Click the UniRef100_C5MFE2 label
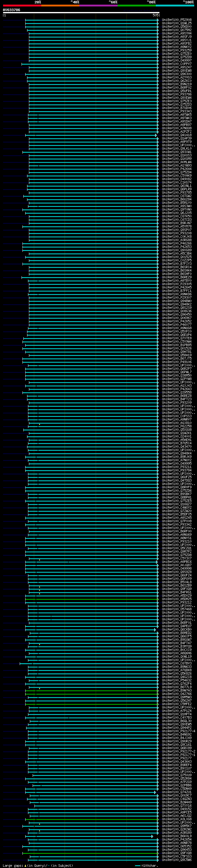 [176, 704]
